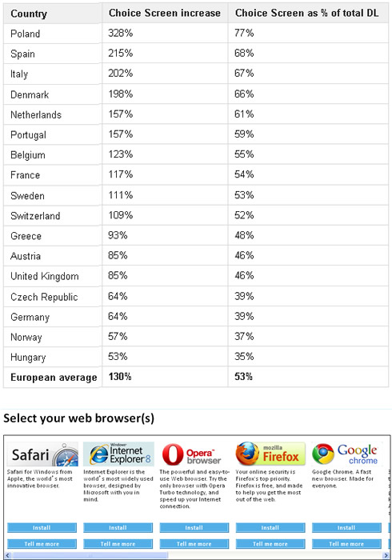Open Tell me more for Firefox
The image size is (392, 560).
(270, 544)
